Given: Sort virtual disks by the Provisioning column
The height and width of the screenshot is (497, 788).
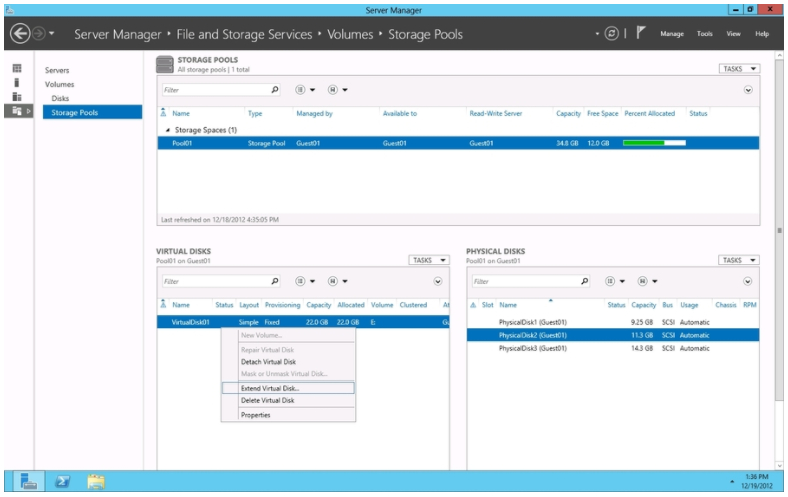Looking at the screenshot, I should tap(282, 305).
